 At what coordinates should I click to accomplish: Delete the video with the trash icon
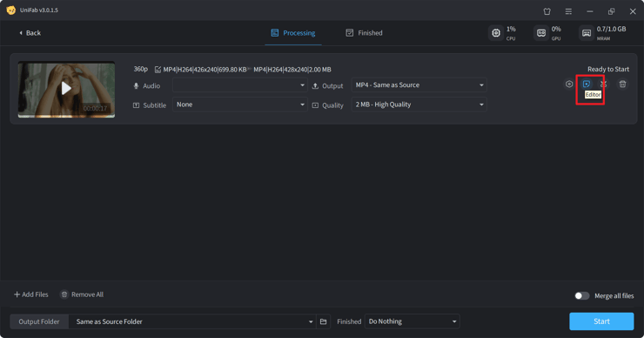pyautogui.click(x=622, y=84)
